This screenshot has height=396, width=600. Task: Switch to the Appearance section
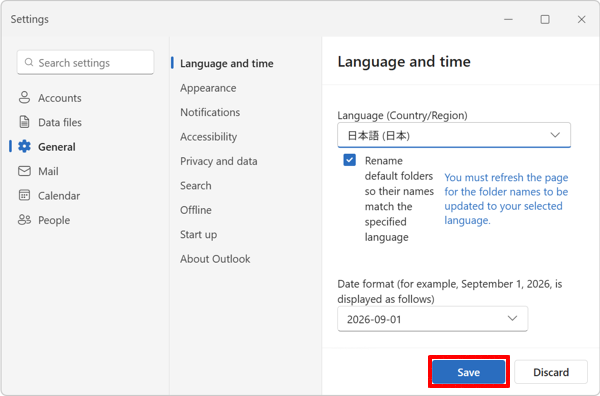(208, 88)
